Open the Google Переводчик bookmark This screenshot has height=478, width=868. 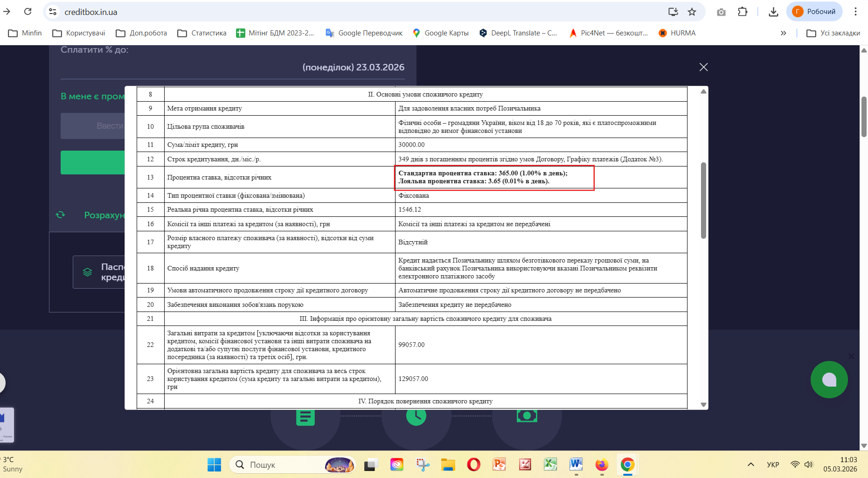364,33
